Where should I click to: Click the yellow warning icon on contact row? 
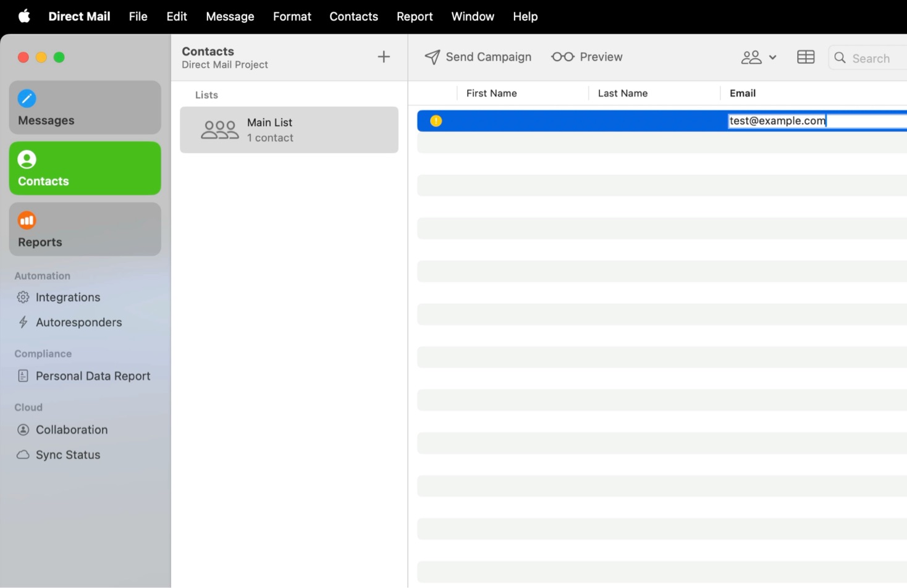pyautogui.click(x=436, y=121)
